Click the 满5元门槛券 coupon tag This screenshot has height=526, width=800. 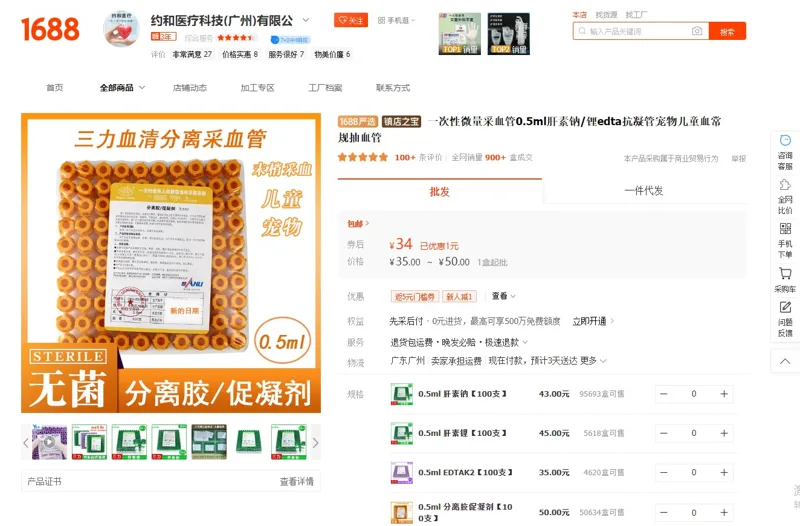pos(414,296)
